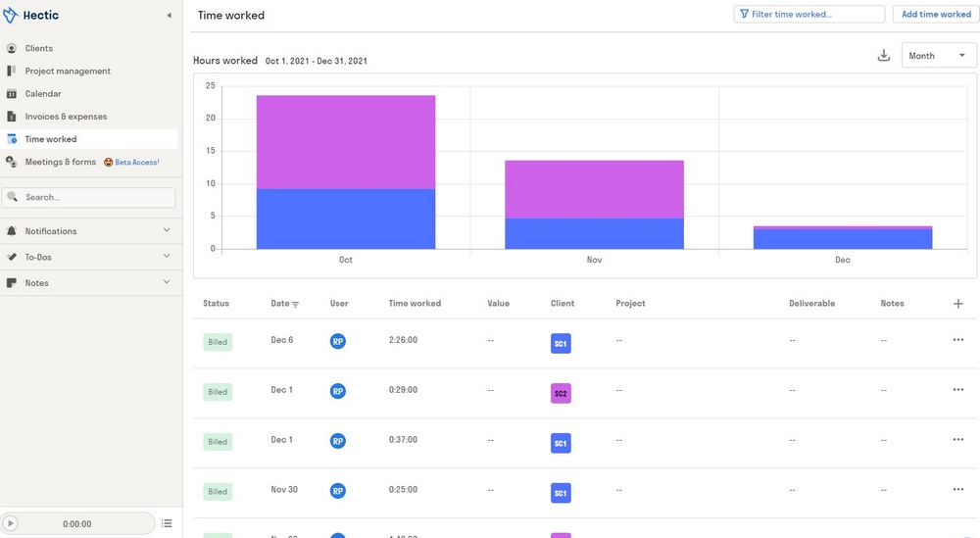The width and height of the screenshot is (980, 538).
Task: Click Billed status on 0:37:00 row
Action: point(218,442)
